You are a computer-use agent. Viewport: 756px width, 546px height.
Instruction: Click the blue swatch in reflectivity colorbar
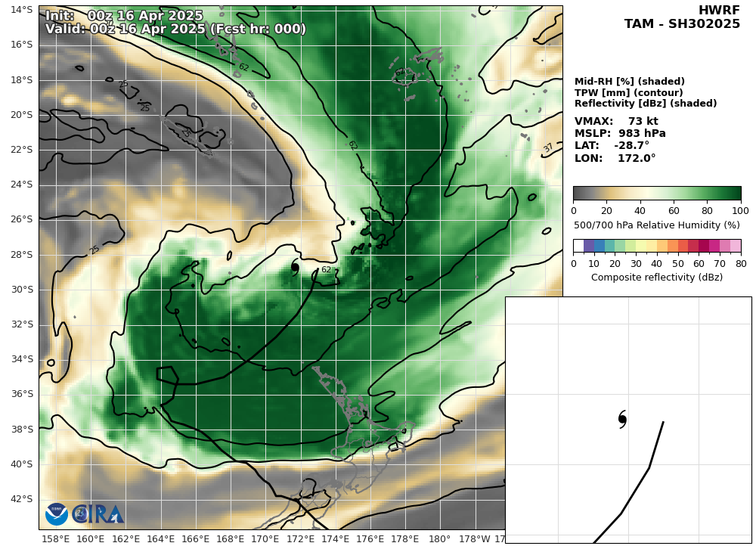click(x=600, y=246)
